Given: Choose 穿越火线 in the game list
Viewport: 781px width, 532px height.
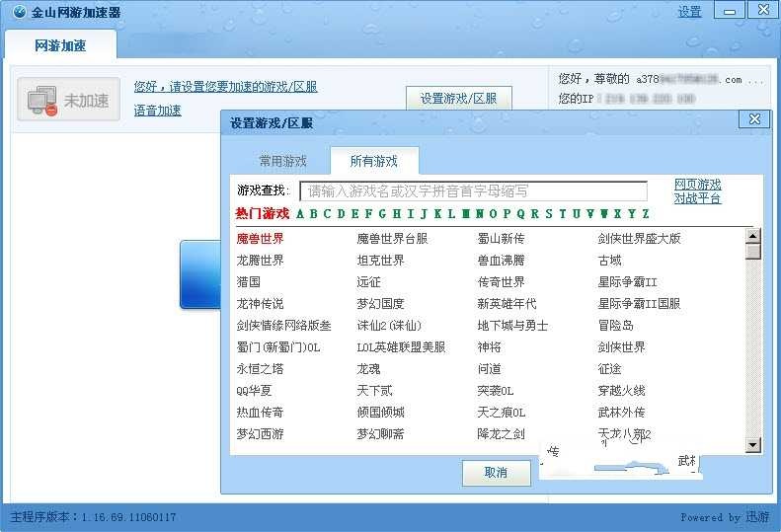Looking at the screenshot, I should click(621, 391).
